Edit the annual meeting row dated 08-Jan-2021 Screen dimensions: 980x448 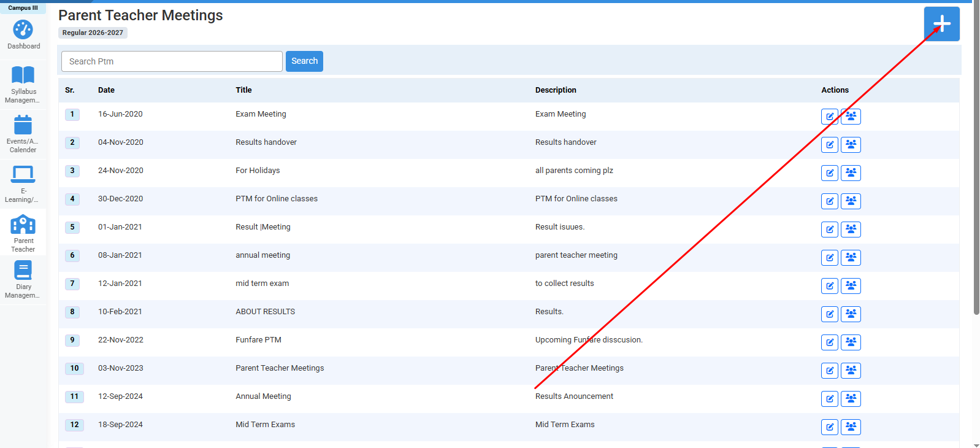tap(829, 258)
